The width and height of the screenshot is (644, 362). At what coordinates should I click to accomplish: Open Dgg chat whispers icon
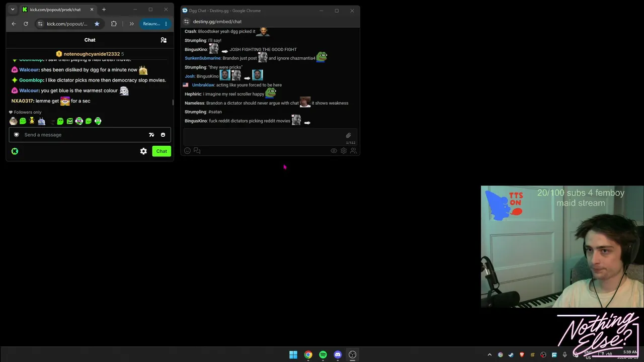pos(197,151)
